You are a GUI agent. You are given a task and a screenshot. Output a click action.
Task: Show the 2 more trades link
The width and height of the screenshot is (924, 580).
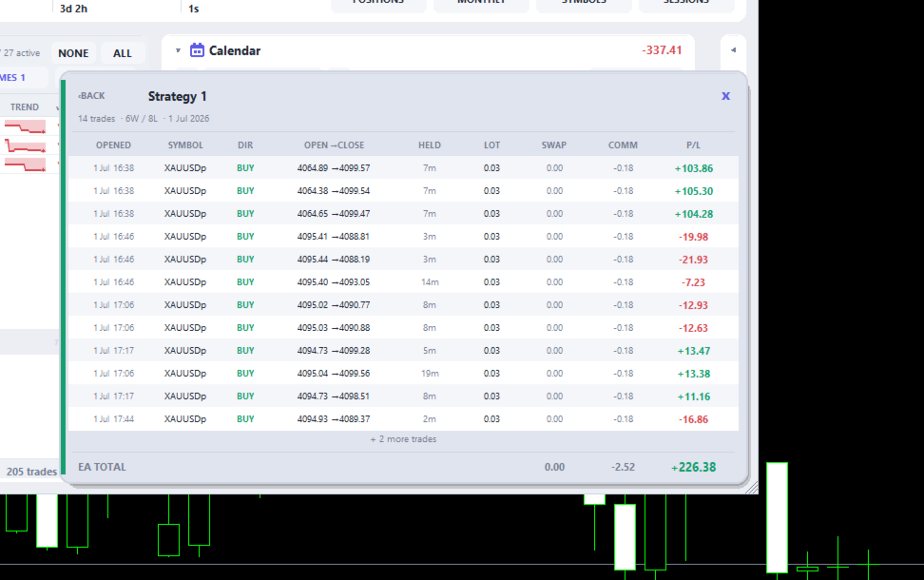pos(403,439)
